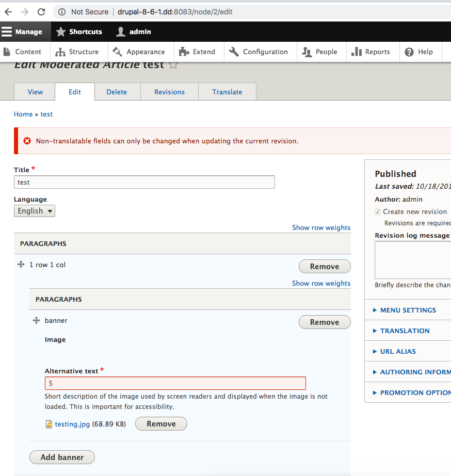Open the Language dropdown set to English
This screenshot has height=476, width=451.
click(x=34, y=210)
